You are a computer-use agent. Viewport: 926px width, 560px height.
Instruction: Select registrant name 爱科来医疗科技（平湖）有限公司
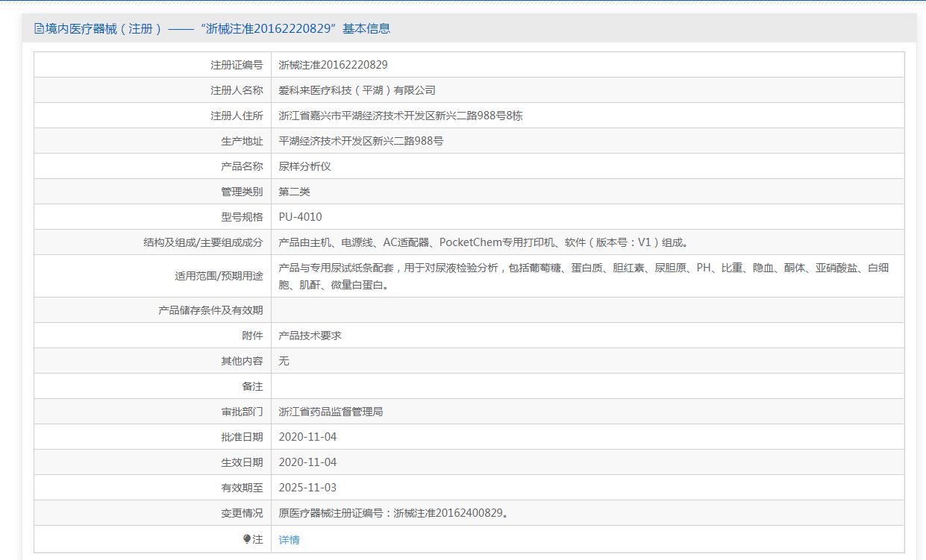click(357, 90)
